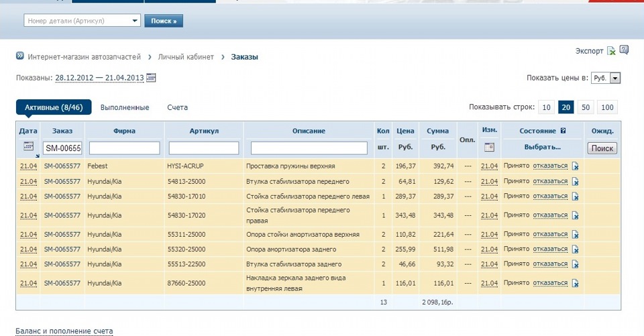Viewport: 644px width, 336px height.
Task: Click cancel icon in the Febest HYSI-ACRUP row
Action: pos(576,166)
